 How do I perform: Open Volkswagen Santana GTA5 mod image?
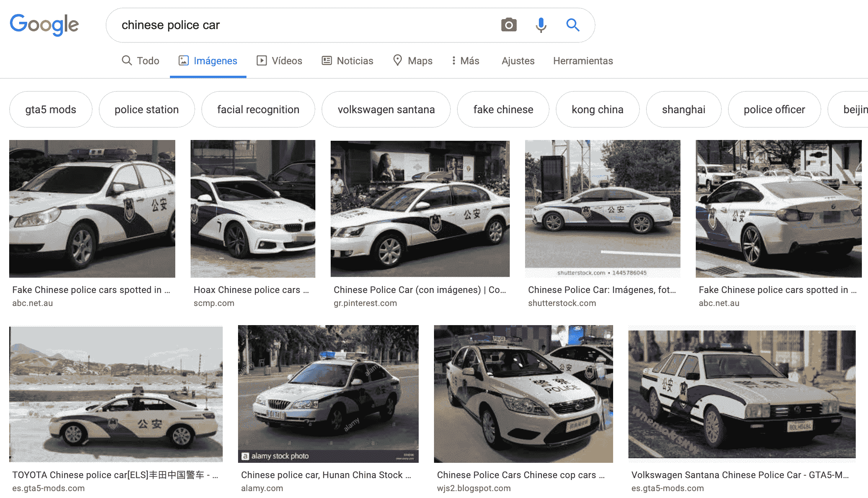[742, 394]
